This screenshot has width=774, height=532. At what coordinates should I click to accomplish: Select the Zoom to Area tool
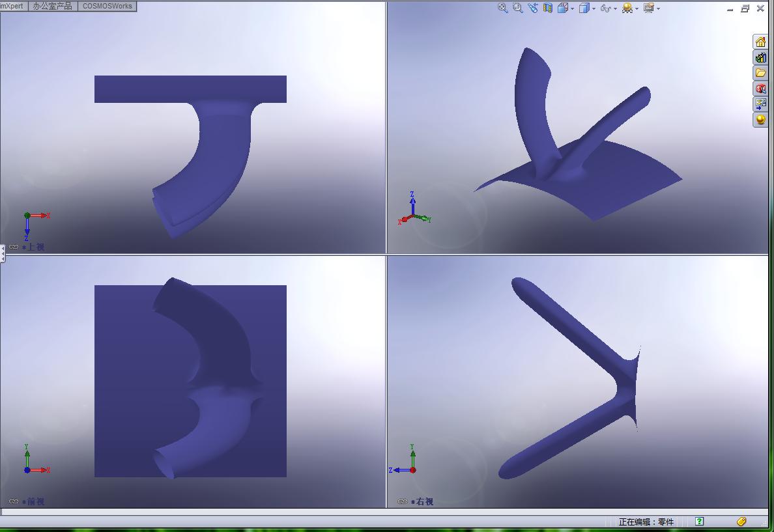[517, 8]
